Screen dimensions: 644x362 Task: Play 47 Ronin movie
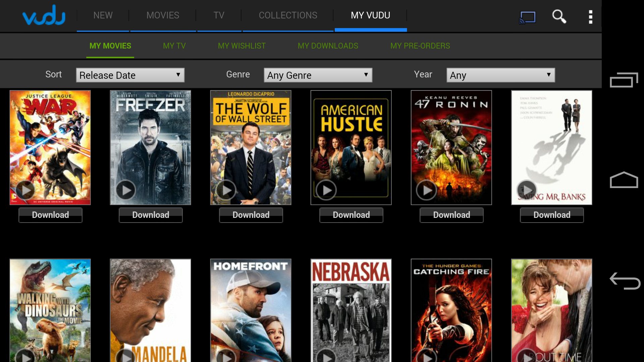pos(426,190)
